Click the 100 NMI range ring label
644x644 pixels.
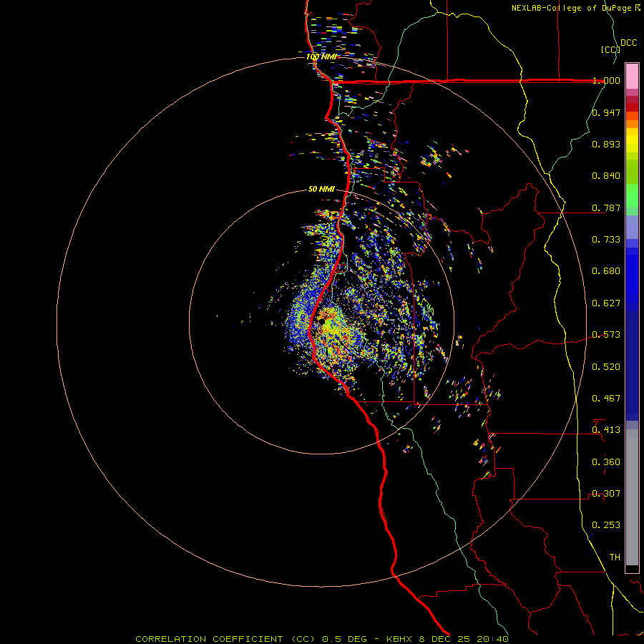pyautogui.click(x=321, y=57)
